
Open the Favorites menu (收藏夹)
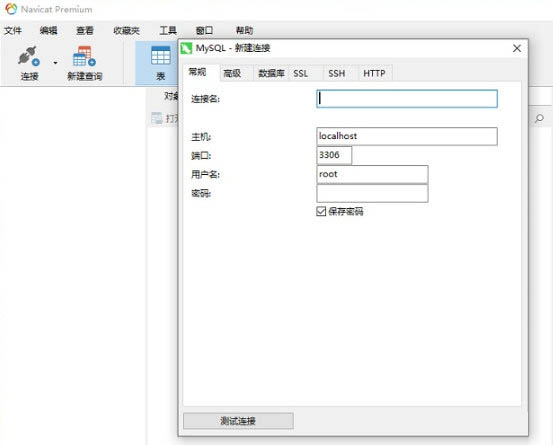(126, 31)
